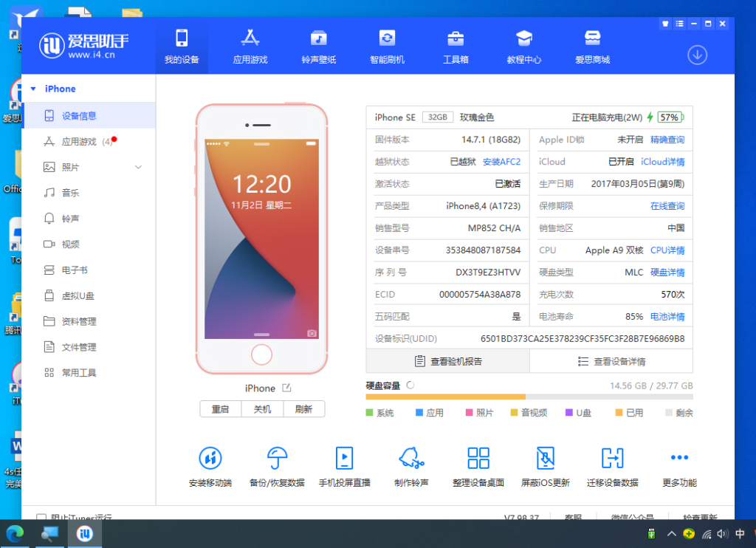The height and width of the screenshot is (548, 756).
Task: Click 制作铃声 bell icon
Action: pyautogui.click(x=411, y=458)
